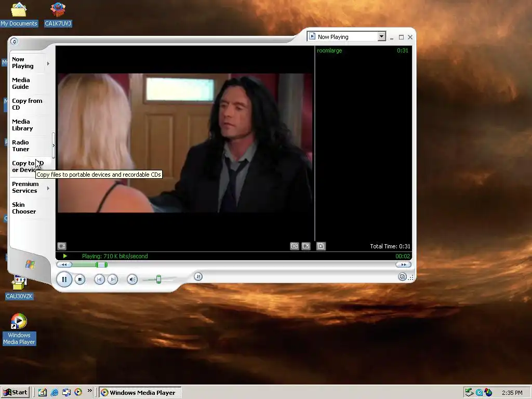Image resolution: width=532 pixels, height=399 pixels.
Task: Open Copy to CD or Device tab
Action: [x=28, y=166]
